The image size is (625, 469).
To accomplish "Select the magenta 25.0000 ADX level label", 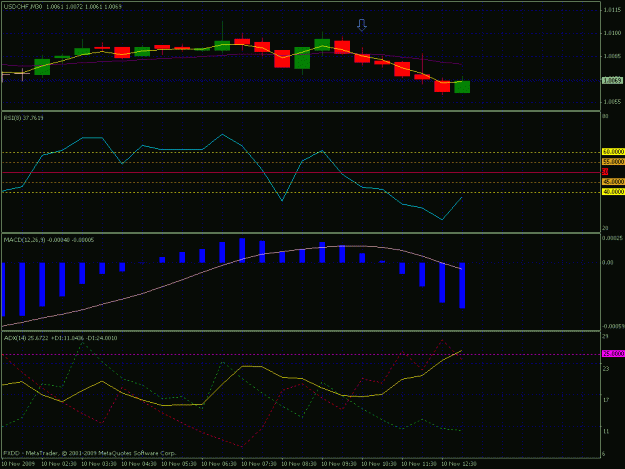I will 613,354.
